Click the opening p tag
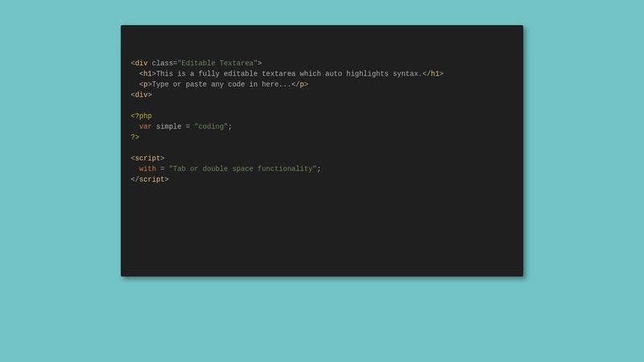Image resolution: width=644 pixels, height=362 pixels. point(146,84)
